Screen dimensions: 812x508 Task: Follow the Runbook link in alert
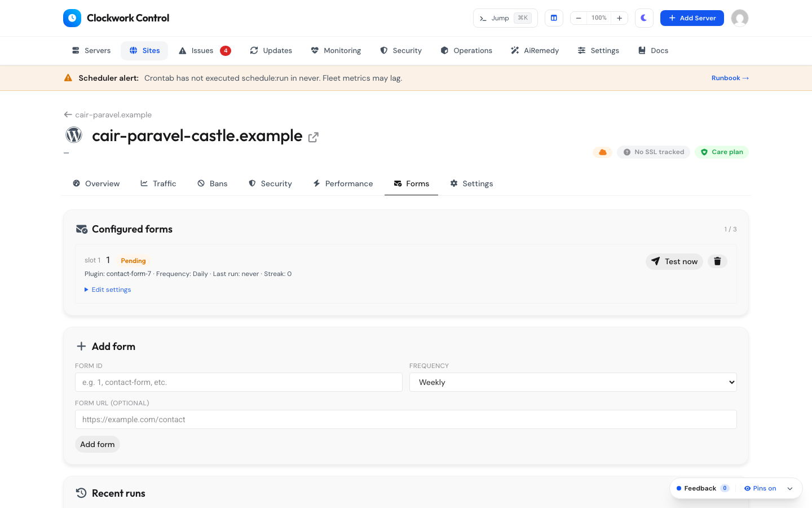730,78
